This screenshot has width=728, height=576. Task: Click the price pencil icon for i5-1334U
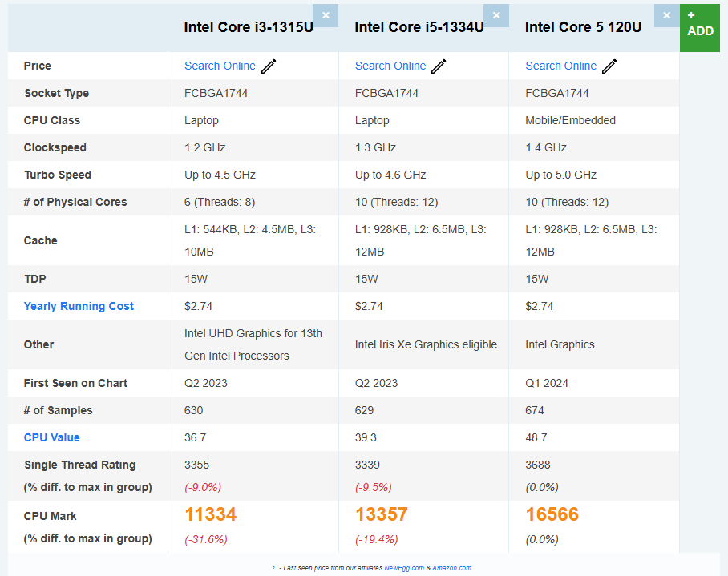coord(439,66)
